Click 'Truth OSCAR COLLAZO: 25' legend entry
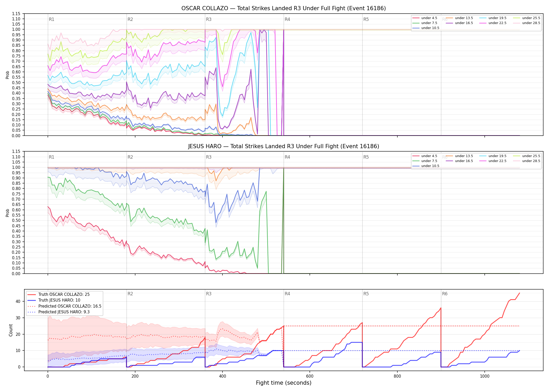This screenshot has height=392, width=549. point(59,295)
